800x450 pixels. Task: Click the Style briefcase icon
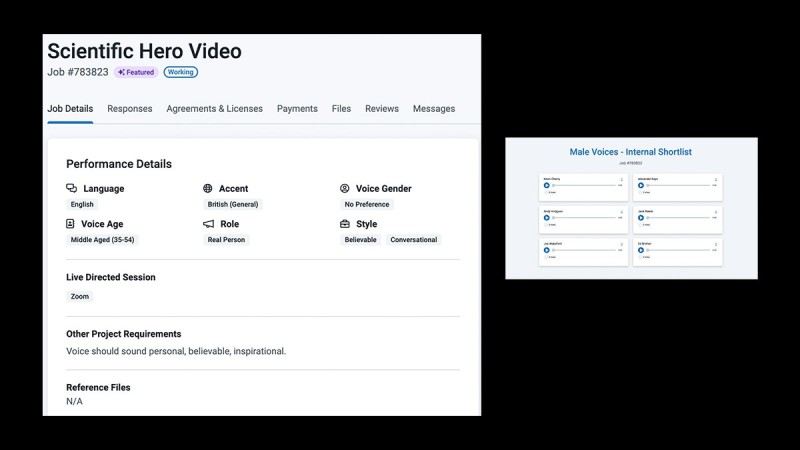(345, 223)
